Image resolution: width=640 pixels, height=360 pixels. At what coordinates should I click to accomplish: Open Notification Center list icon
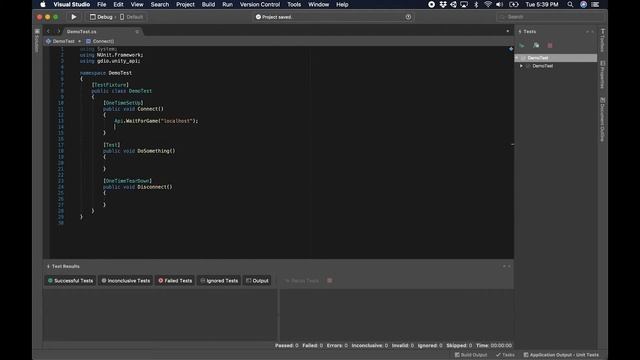(x=596, y=4)
